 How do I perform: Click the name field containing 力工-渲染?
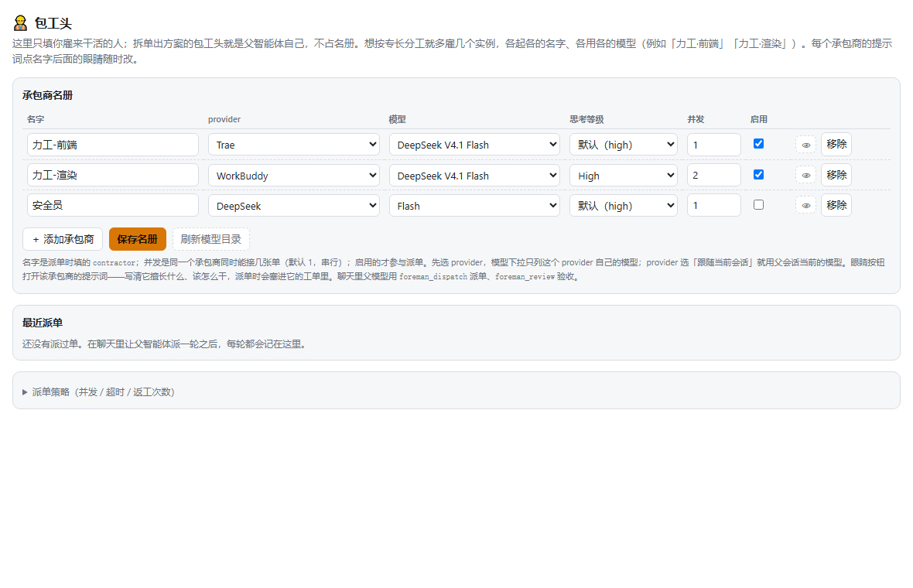tap(112, 175)
